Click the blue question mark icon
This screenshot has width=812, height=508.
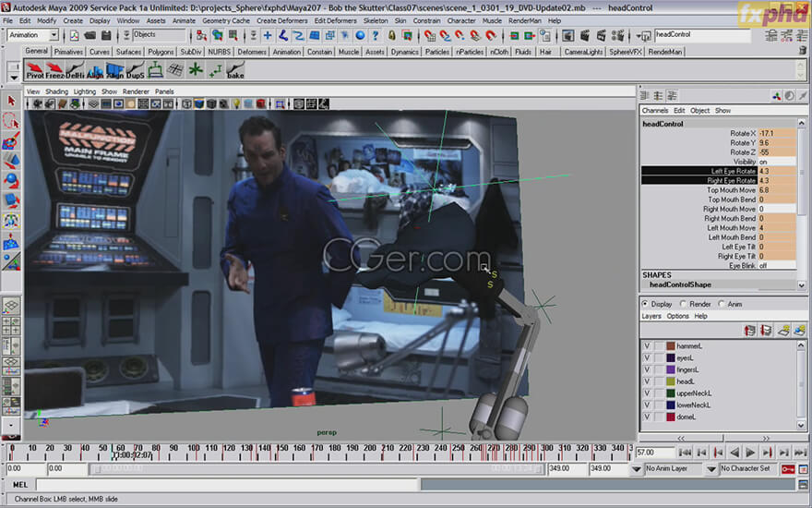click(x=376, y=35)
